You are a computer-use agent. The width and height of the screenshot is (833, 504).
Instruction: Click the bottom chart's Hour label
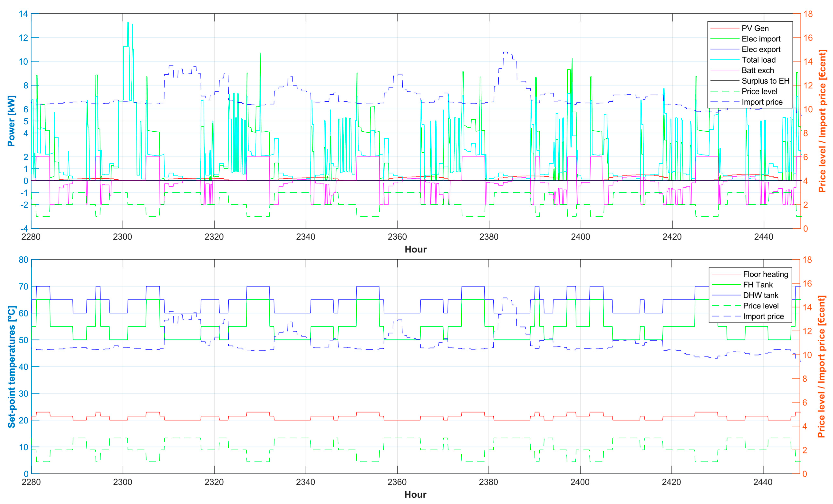pyautogui.click(x=415, y=494)
